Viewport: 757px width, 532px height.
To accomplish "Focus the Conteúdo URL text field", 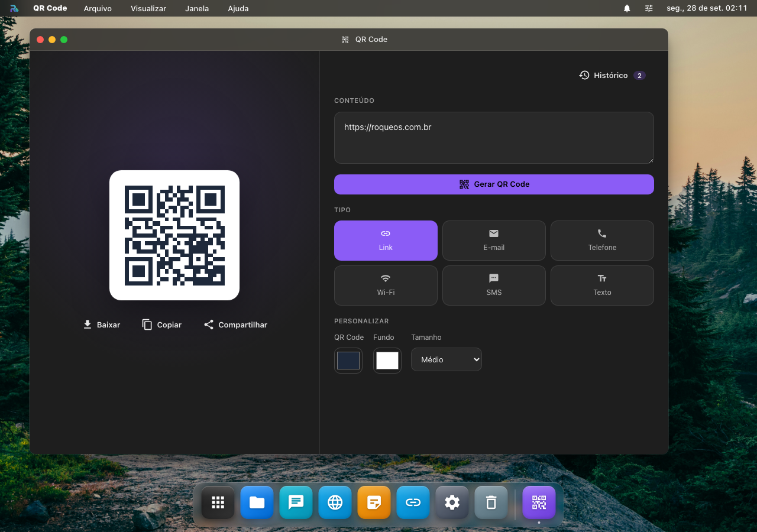I will click(x=494, y=138).
